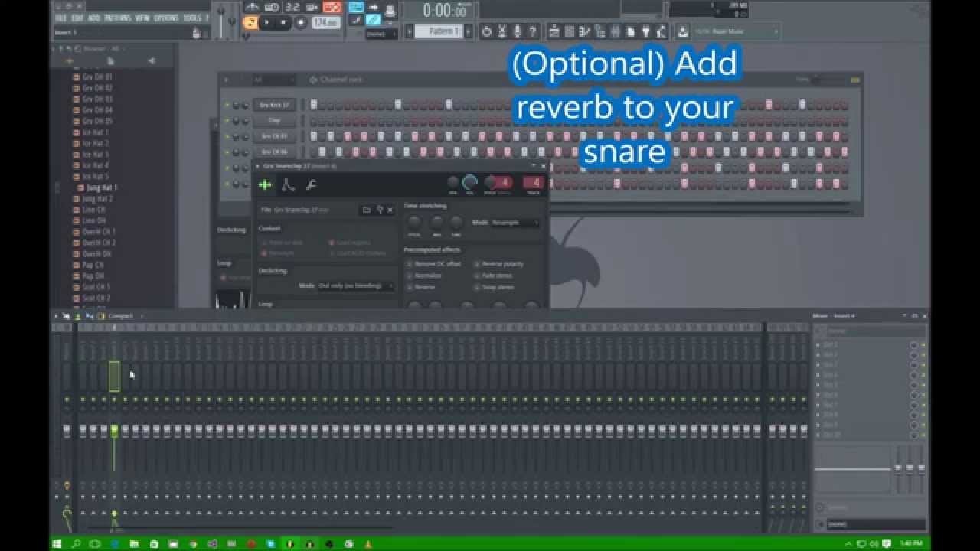Click the Grv CH 03 channel button

pyautogui.click(x=274, y=136)
